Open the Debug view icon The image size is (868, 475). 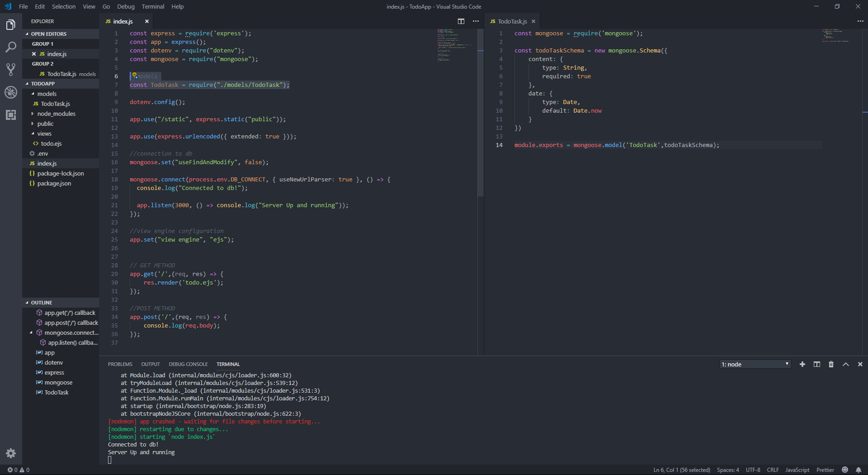coord(11,92)
